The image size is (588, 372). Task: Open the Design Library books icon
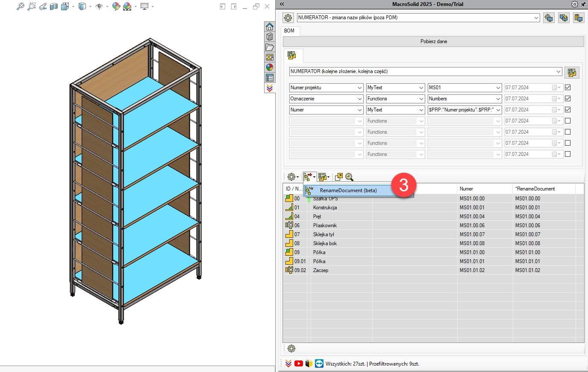tap(270, 37)
